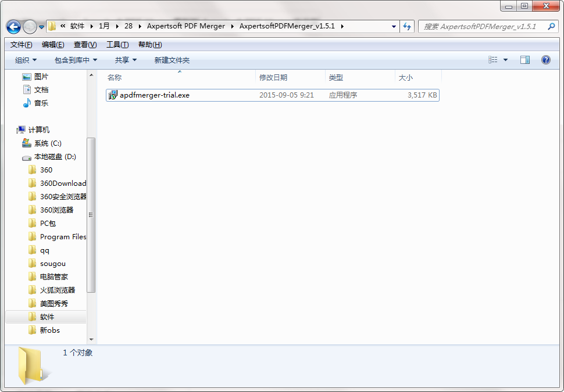Navigate to 28 in the address bar

click(x=128, y=26)
